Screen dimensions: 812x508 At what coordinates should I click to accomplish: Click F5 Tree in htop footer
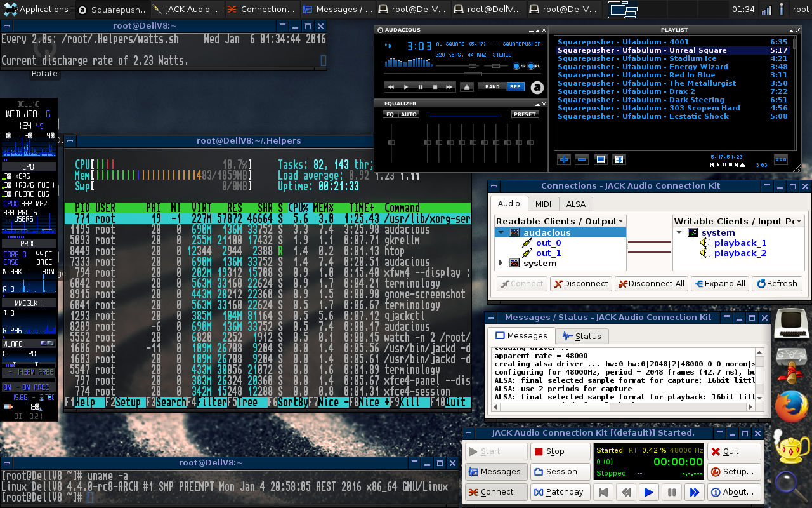tap(246, 402)
